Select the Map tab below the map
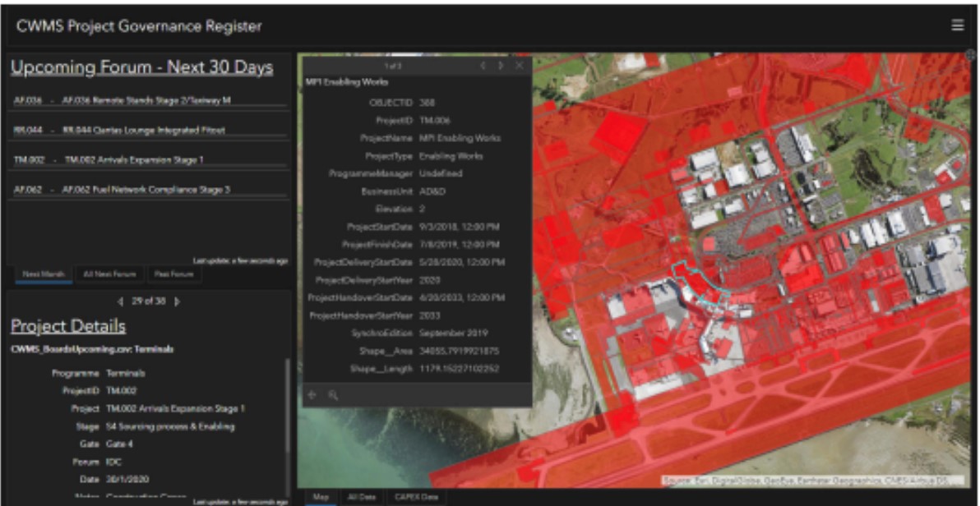980x506 pixels. point(321,497)
